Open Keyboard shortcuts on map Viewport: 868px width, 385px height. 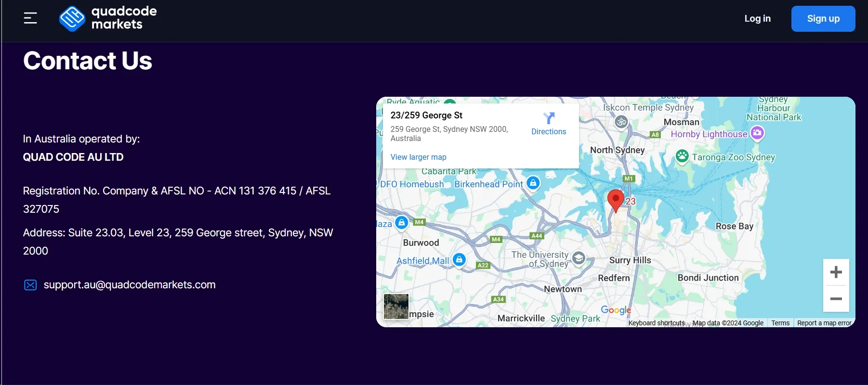pos(657,323)
